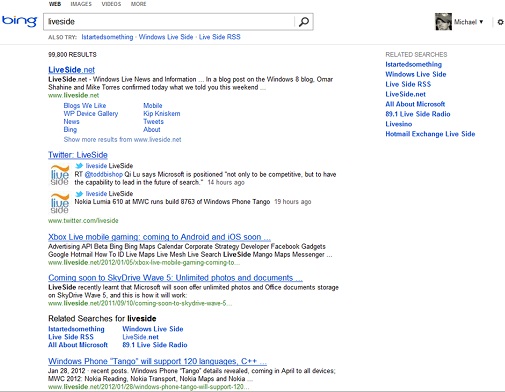Image resolution: width=505 pixels, height=392 pixels.
Task: Open the About sitelink
Action: point(152,130)
